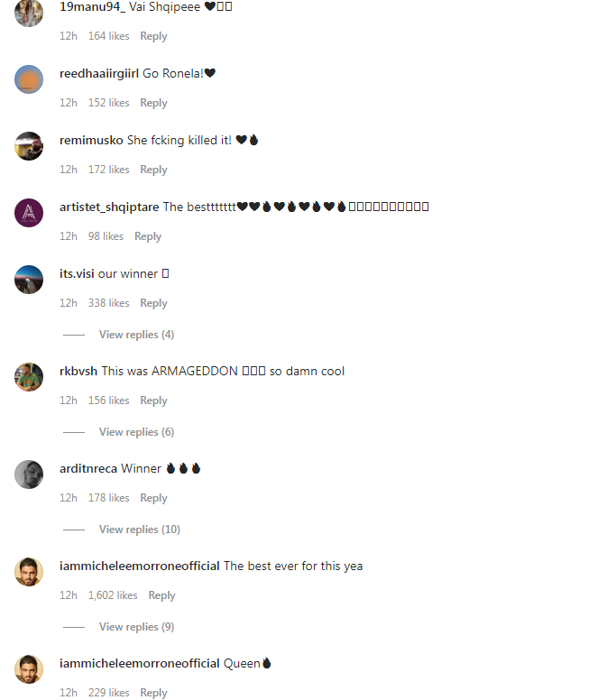The width and height of the screenshot is (598, 700).
Task: Open arditnreca username link
Action: 88,468
